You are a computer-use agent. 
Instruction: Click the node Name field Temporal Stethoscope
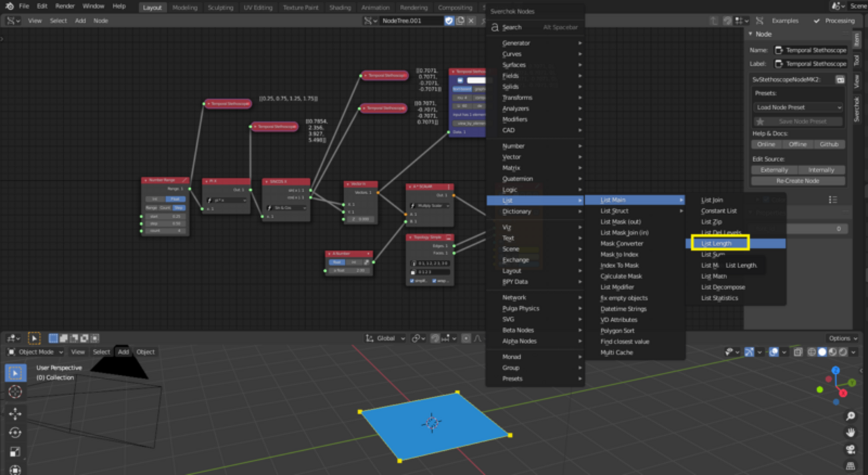809,50
